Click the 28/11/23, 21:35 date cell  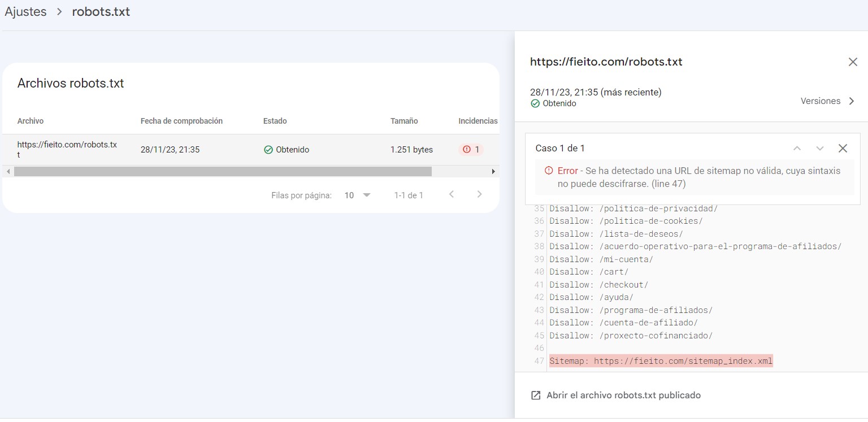170,150
